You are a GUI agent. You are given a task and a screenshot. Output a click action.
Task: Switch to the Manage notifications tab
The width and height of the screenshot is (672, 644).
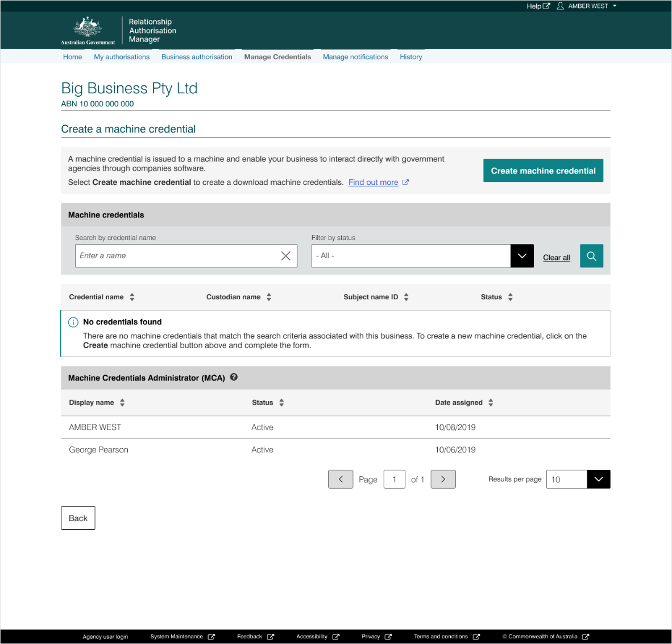point(355,57)
